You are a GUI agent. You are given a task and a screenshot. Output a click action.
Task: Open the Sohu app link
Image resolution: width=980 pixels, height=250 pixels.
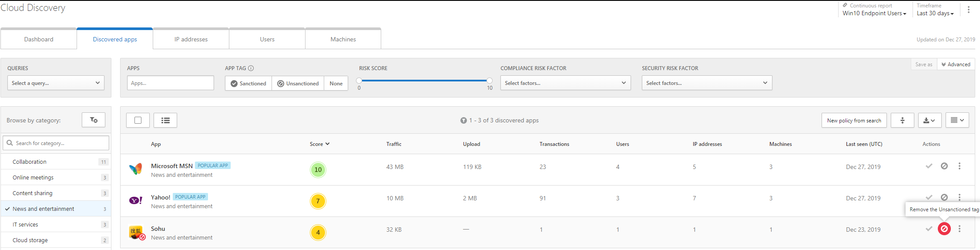coord(158,229)
